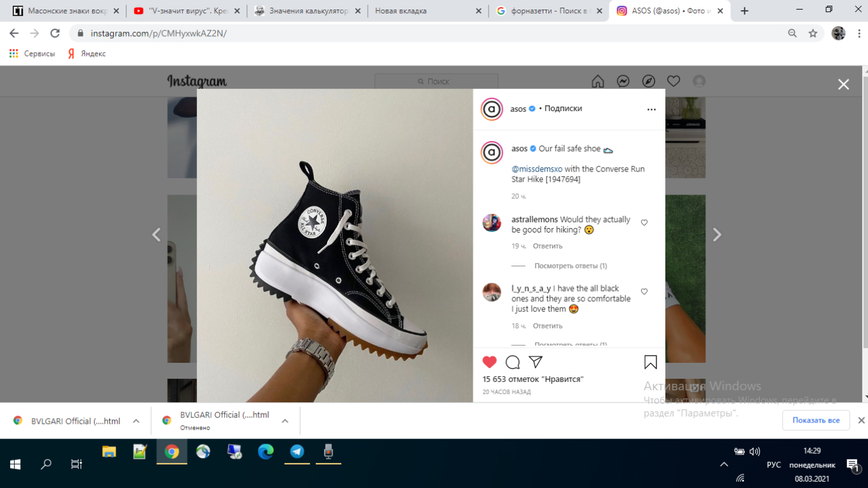View the 15 653 likes list
The height and width of the screenshot is (488, 868).
click(x=532, y=379)
